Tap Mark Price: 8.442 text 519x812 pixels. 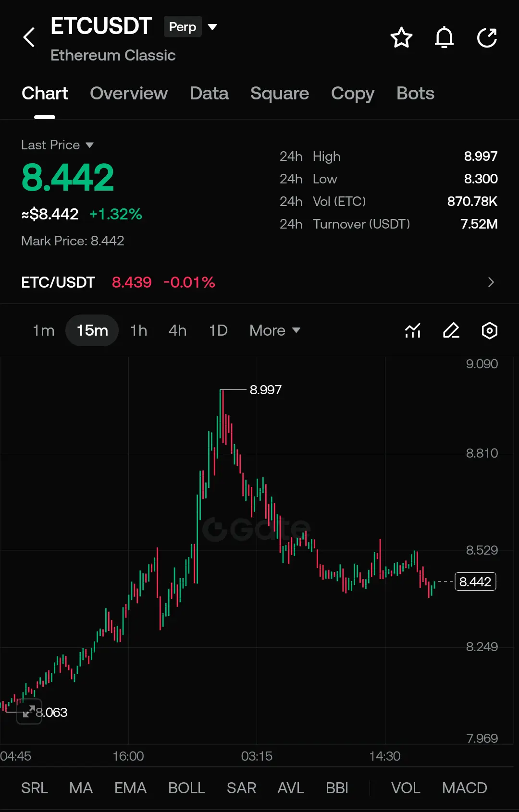pos(73,241)
